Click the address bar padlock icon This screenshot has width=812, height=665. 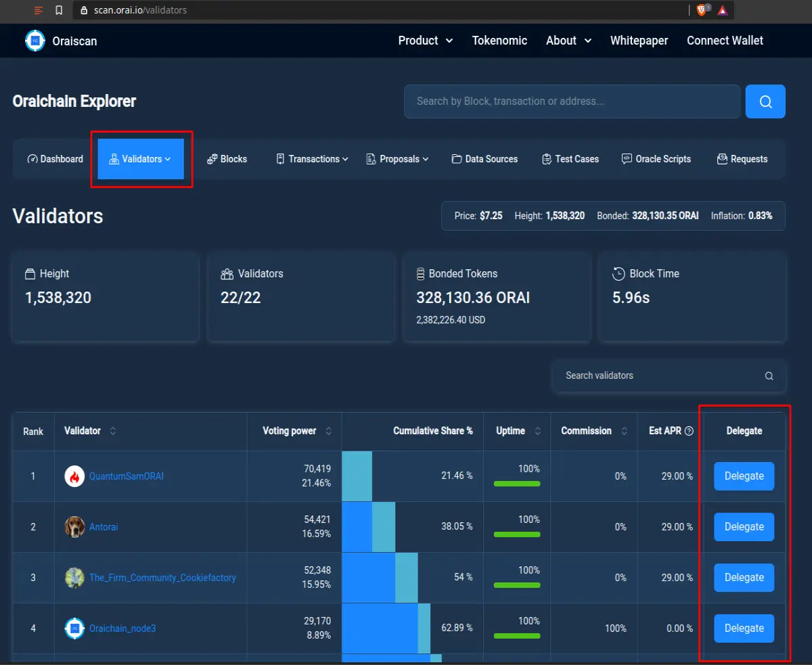[84, 10]
